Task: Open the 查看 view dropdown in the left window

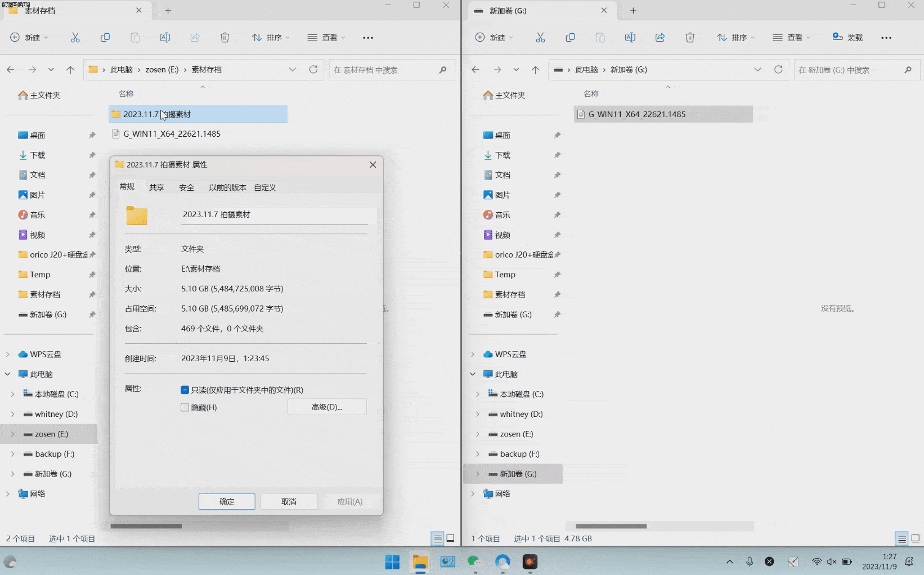Action: 326,38
